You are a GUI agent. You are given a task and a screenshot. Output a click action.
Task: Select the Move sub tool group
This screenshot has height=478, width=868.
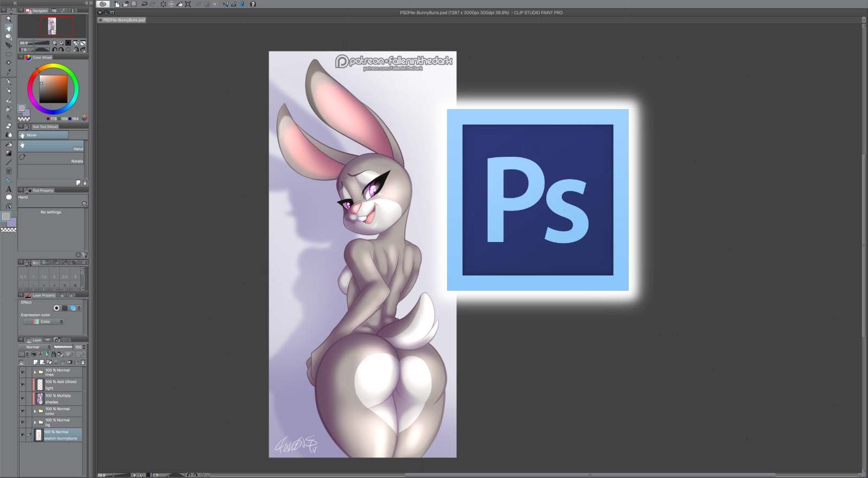click(43, 135)
